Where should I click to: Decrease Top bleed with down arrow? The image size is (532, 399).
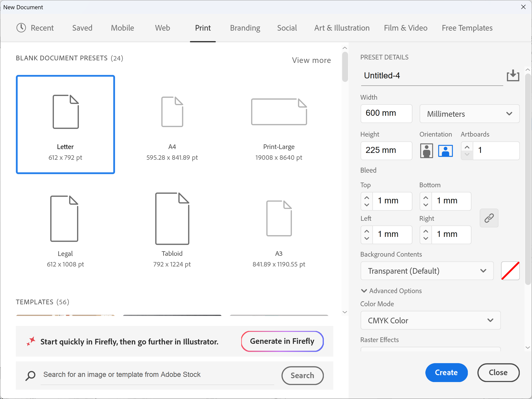point(367,205)
